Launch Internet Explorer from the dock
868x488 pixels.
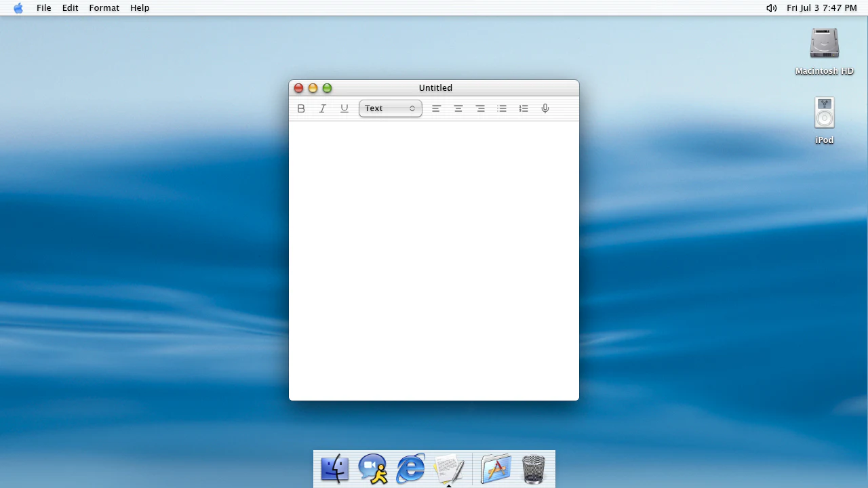point(411,469)
